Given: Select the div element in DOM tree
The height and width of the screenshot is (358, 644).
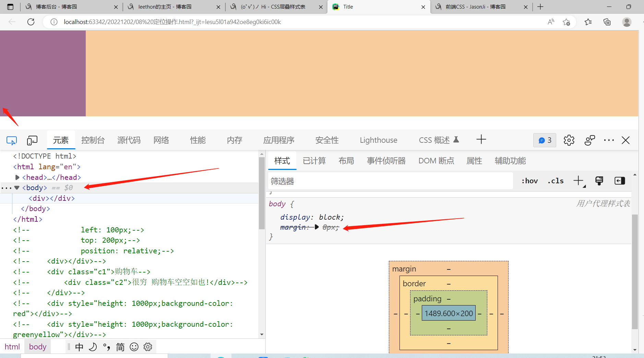Looking at the screenshot, I should (52, 198).
